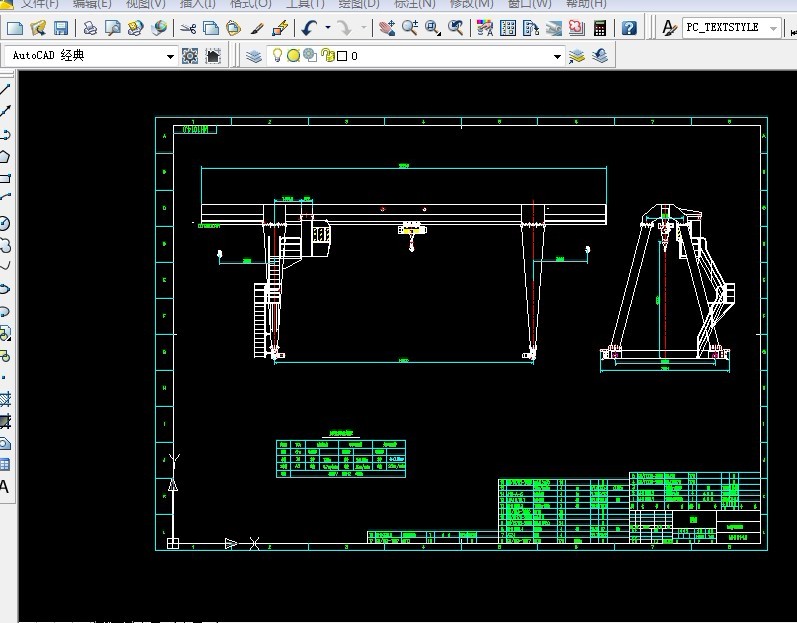
Task: Click the white color swatch of layer 0
Action: point(341,56)
